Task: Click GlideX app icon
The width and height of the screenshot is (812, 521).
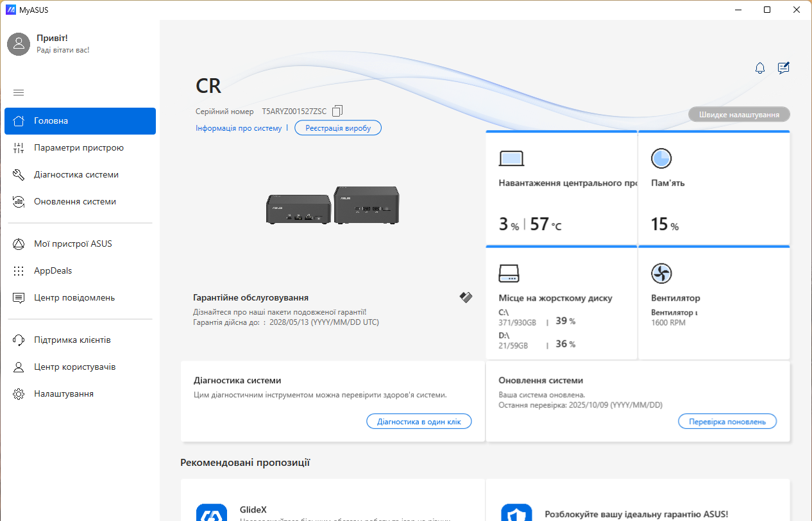Action: (211, 512)
